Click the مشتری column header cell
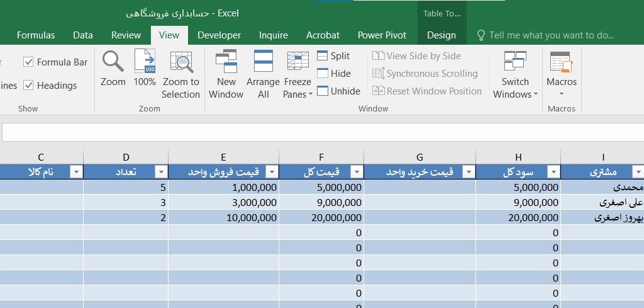This screenshot has width=644, height=308. (x=602, y=173)
